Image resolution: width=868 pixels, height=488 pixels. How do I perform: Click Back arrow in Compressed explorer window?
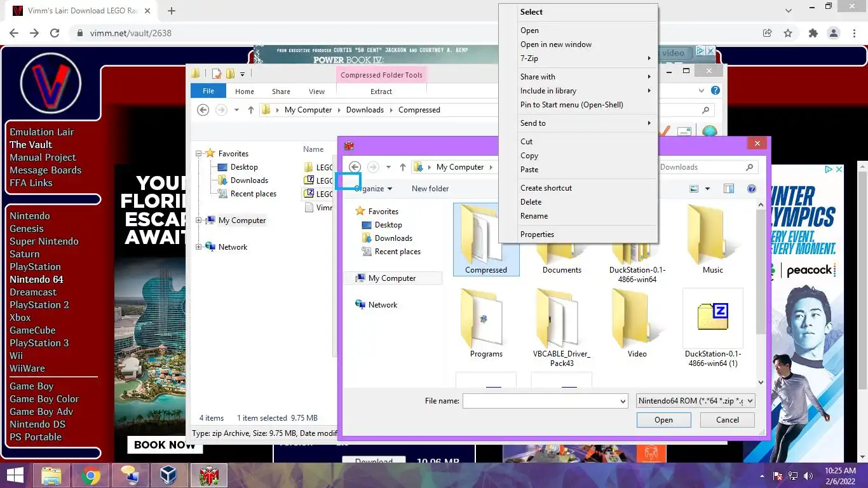(x=203, y=110)
